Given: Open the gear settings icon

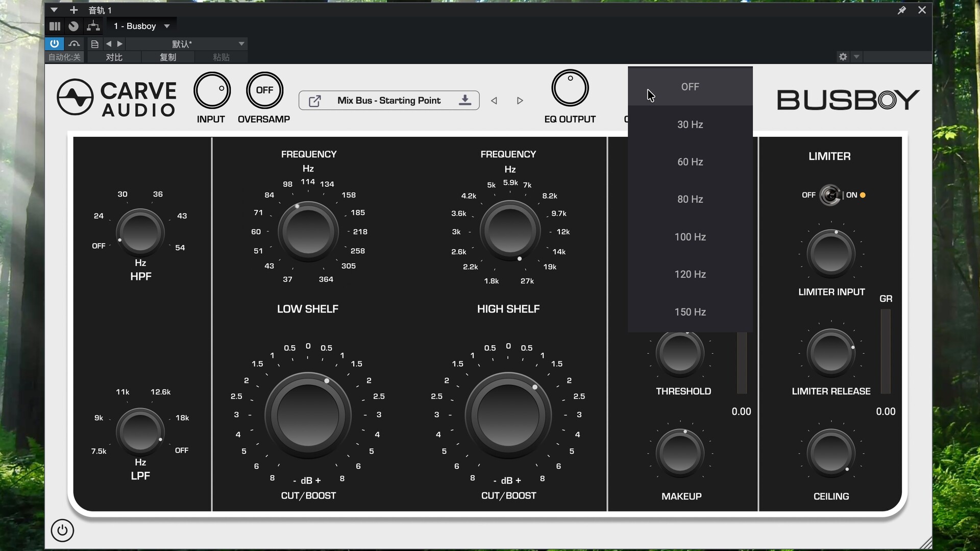Looking at the screenshot, I should pos(843,57).
